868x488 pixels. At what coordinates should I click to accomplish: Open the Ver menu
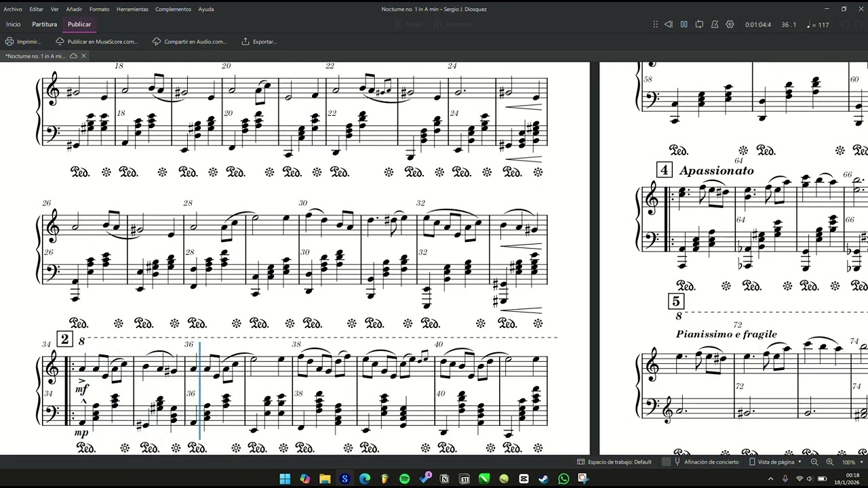[54, 9]
